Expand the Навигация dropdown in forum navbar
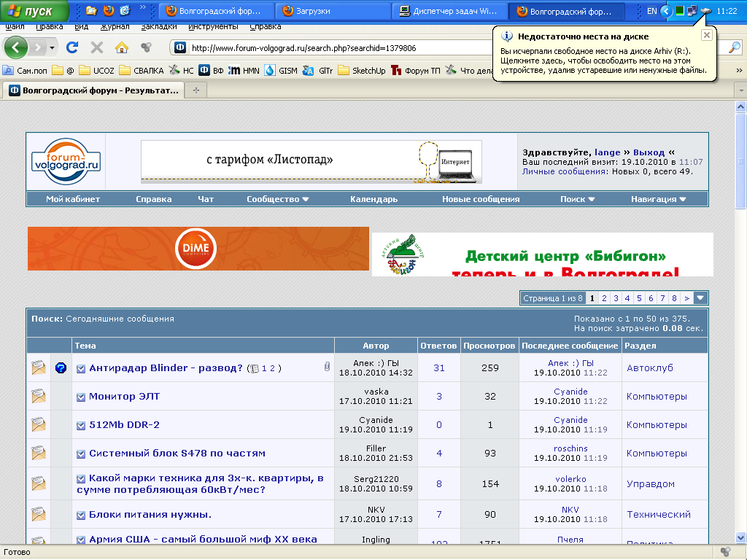Viewport: 747px width, 560px height. coord(658,199)
